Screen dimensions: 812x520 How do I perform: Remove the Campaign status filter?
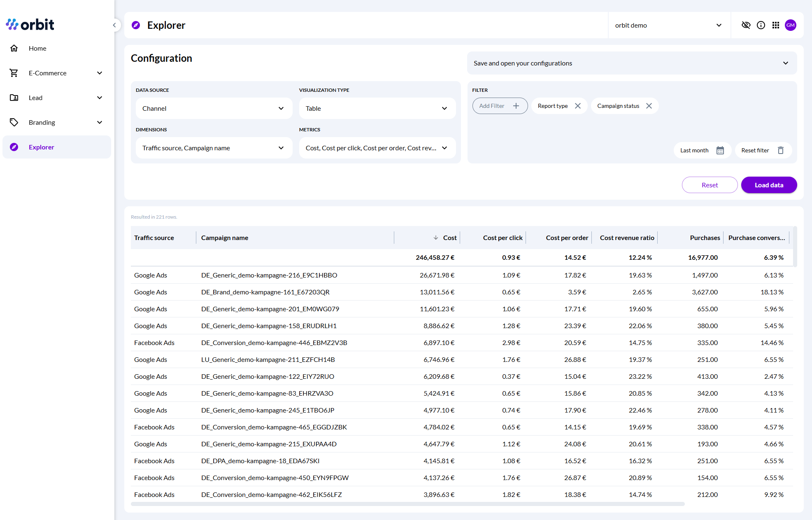point(649,106)
